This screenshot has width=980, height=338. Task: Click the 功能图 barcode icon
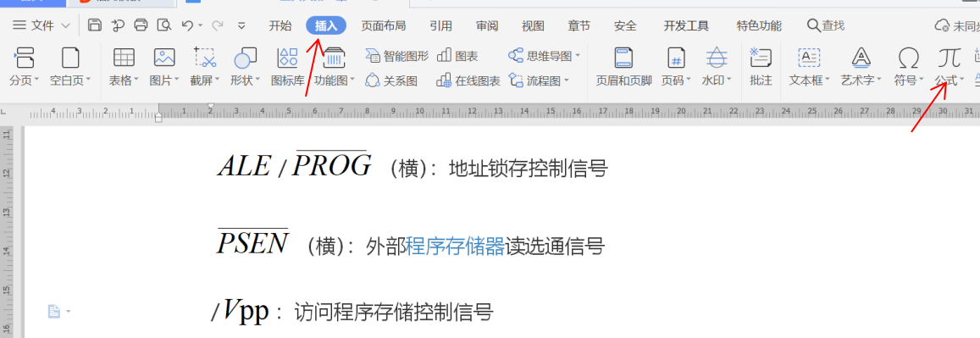click(335, 58)
